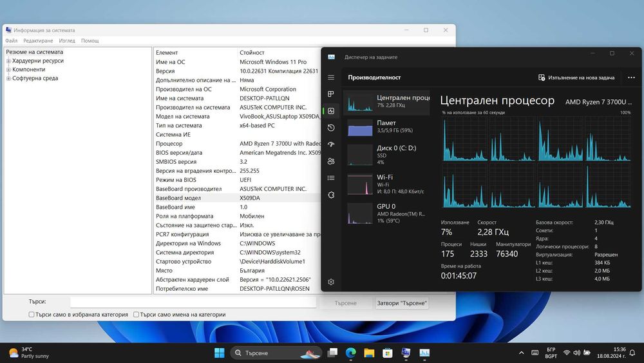Select Performance page icon in Task Manager sidebar

[331, 111]
